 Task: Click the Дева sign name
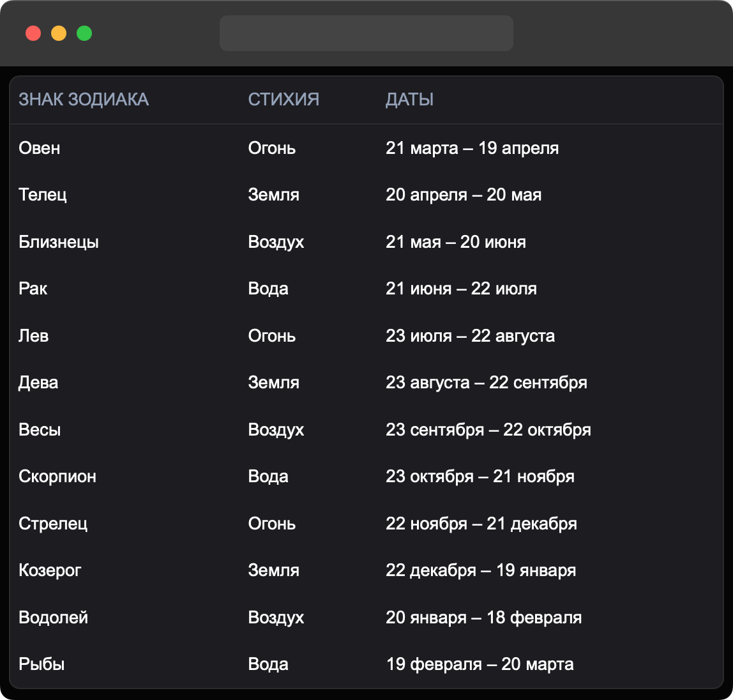(x=38, y=383)
